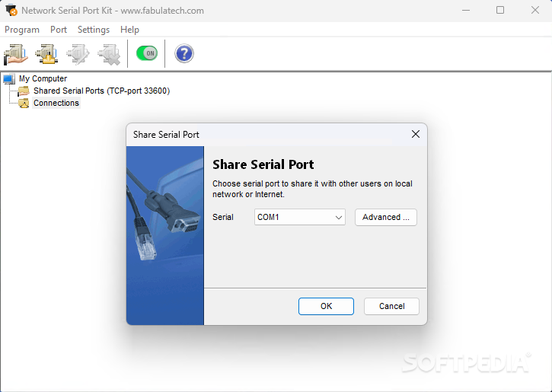Open the Settings menu
552x392 pixels.
(x=94, y=30)
